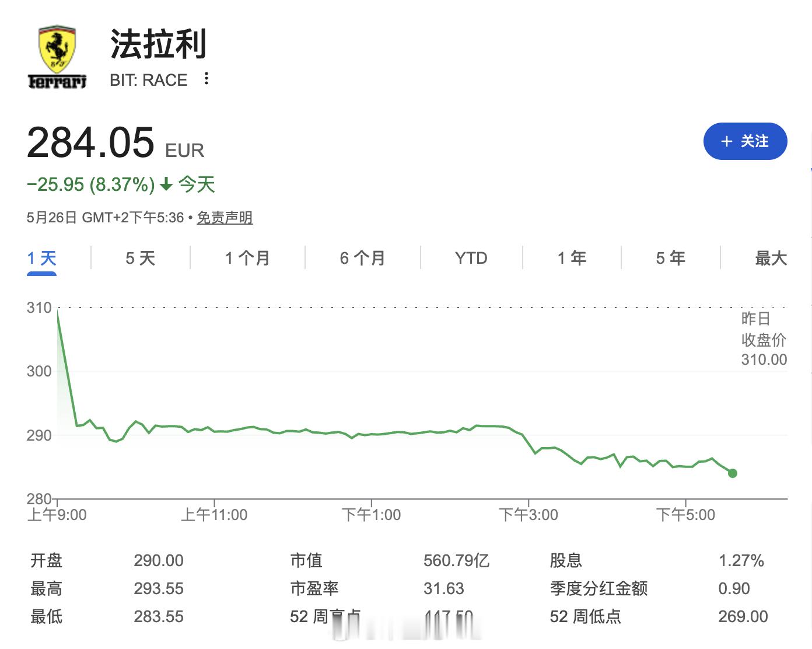Click the 下午3:00 axis label
Screen dimensions: 812x649
click(x=528, y=515)
